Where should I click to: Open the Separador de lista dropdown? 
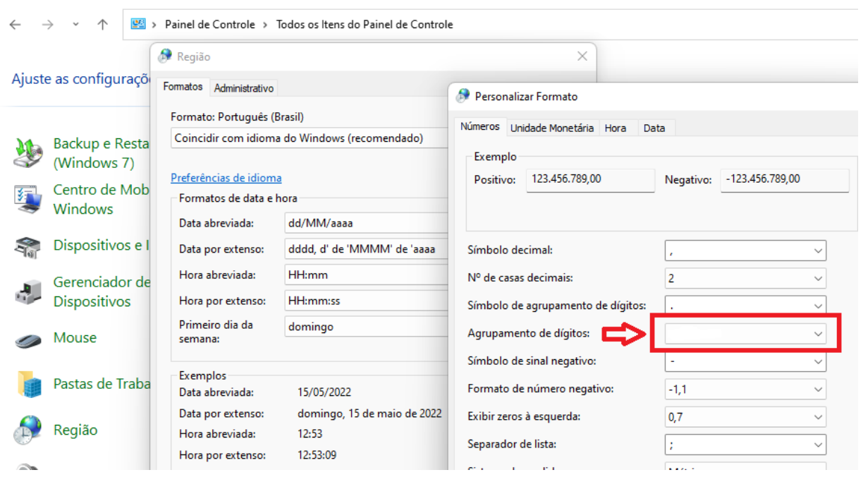coord(745,445)
